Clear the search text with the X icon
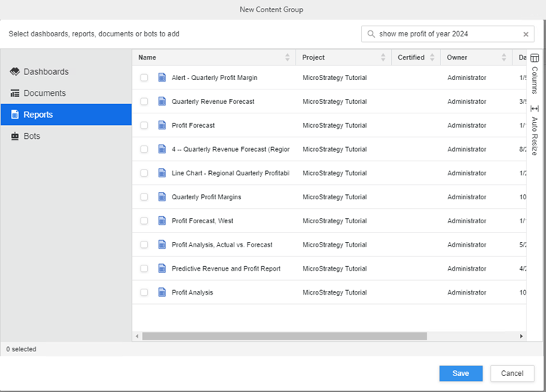Image resolution: width=546 pixels, height=392 pixels. [x=526, y=34]
